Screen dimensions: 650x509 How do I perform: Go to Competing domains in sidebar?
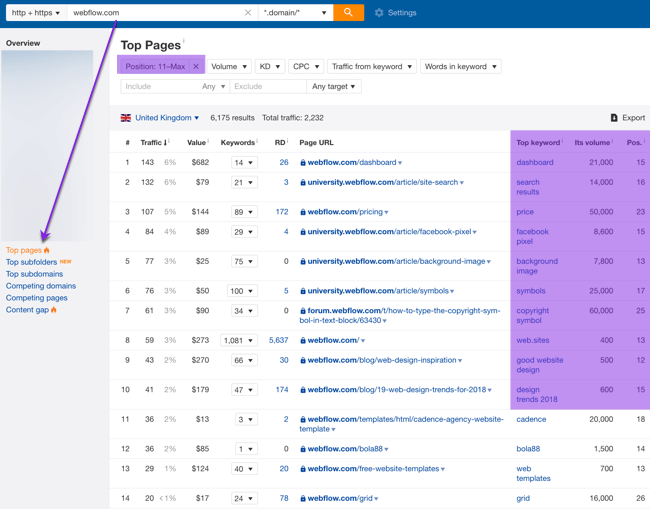(40, 286)
